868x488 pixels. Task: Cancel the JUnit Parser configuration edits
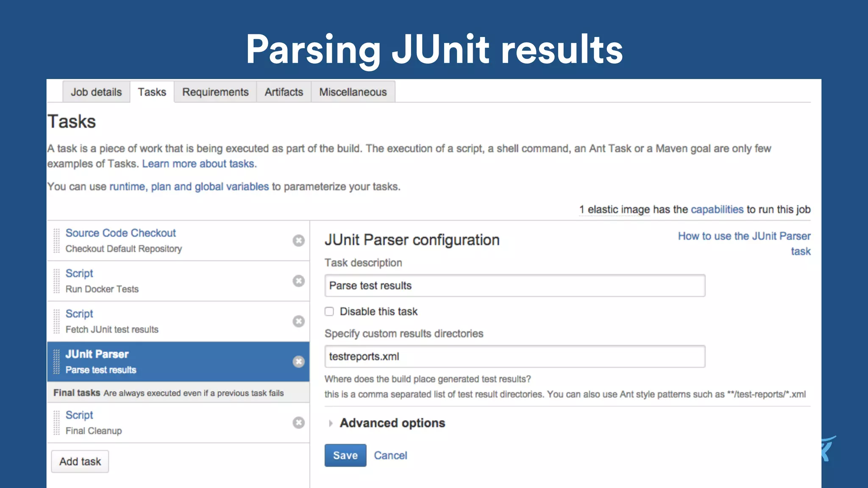(x=390, y=455)
